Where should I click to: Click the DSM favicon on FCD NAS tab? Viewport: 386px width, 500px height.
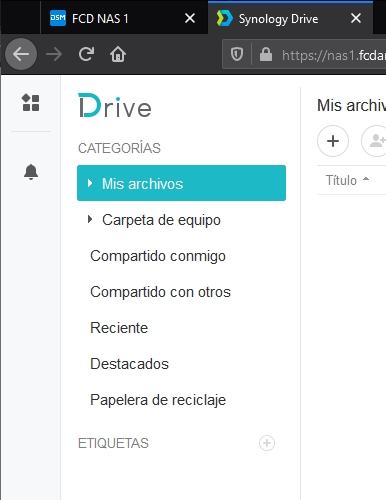click(58, 18)
